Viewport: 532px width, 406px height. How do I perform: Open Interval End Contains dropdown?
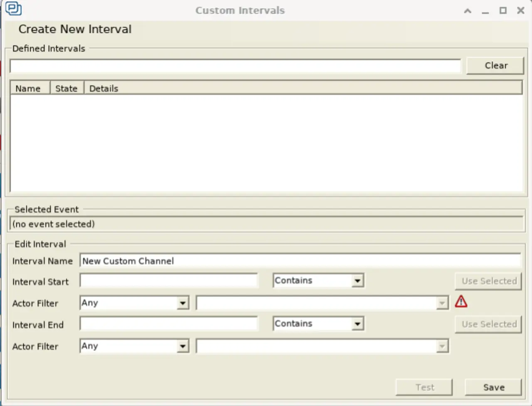(x=357, y=324)
